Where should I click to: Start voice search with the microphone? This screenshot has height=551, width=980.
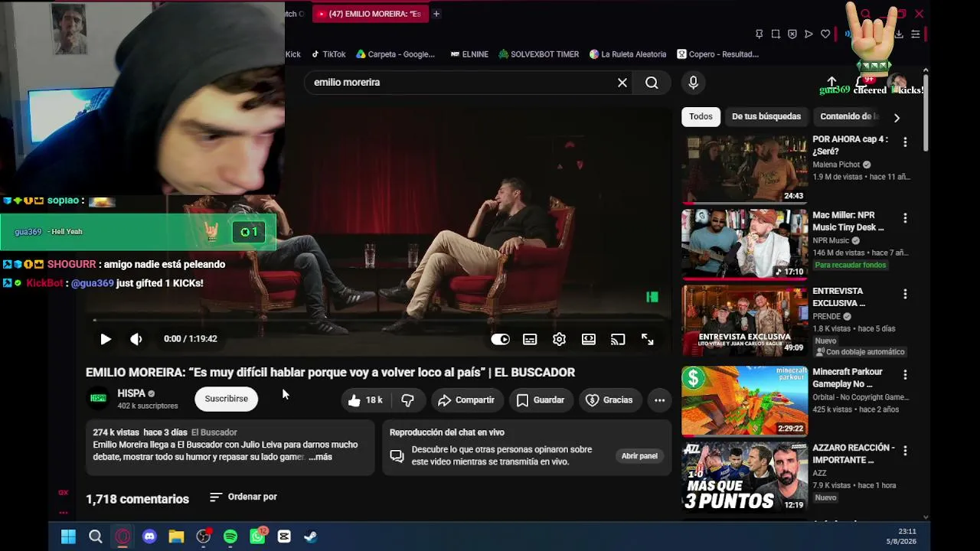[x=693, y=83]
